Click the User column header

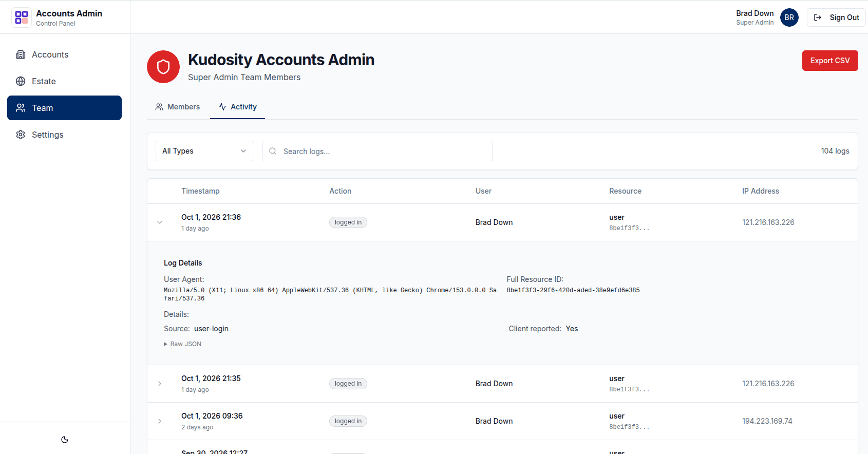click(483, 191)
